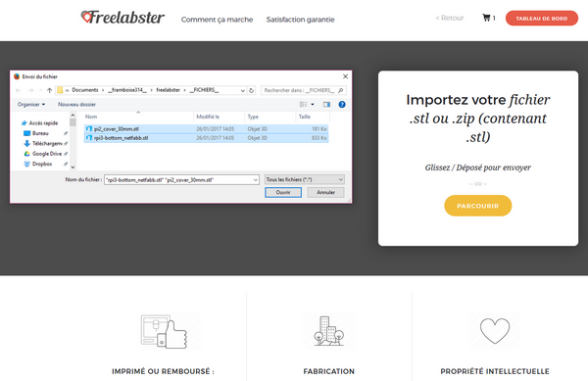The image size is (588, 381).
Task: Refresh the folder path in the file dialog
Action: (252, 90)
